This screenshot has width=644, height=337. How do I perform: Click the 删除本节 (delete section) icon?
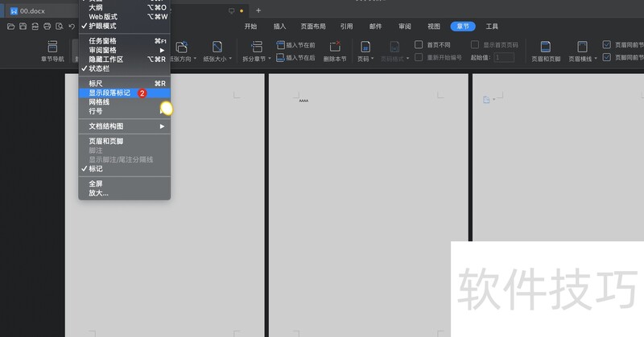point(335,47)
